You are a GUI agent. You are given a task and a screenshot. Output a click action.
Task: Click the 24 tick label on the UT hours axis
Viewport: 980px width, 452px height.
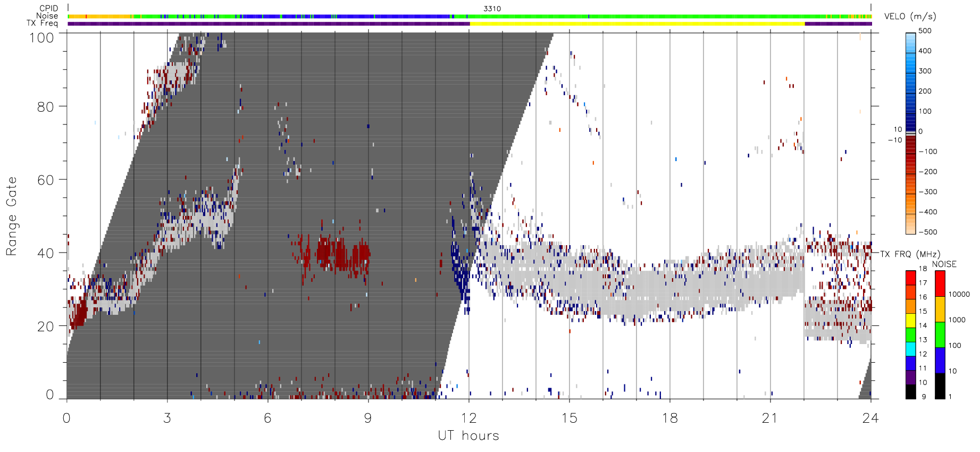coord(870,418)
